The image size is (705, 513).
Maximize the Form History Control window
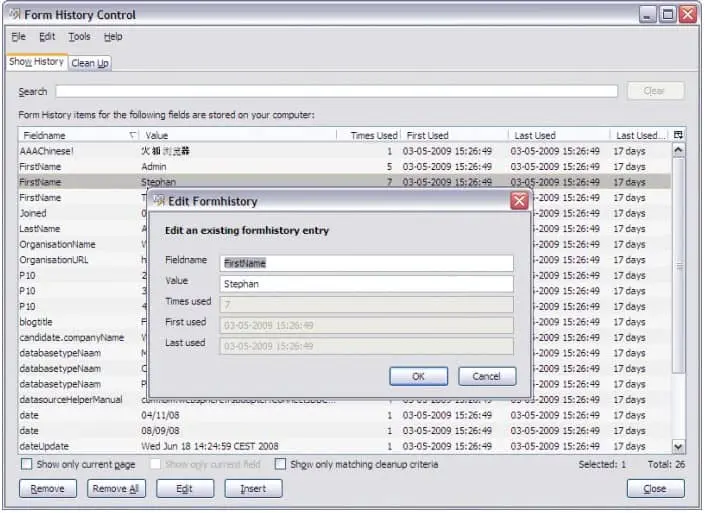coord(668,15)
